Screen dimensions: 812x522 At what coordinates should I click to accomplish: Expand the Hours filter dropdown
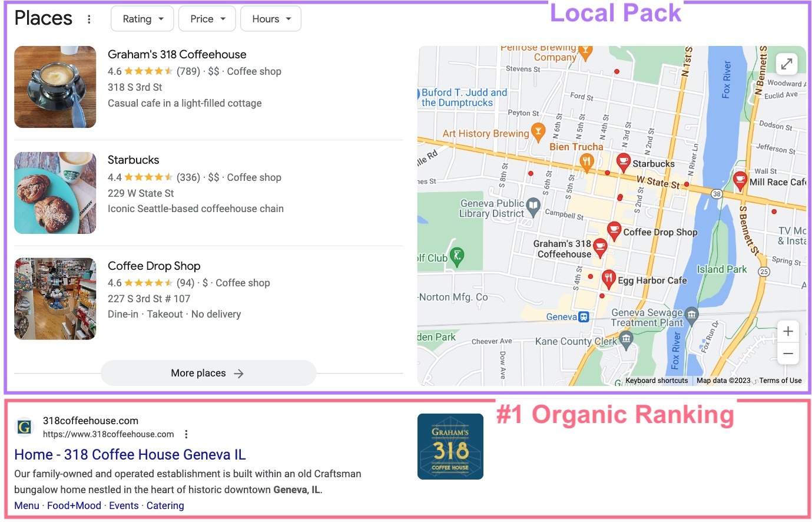tap(271, 19)
